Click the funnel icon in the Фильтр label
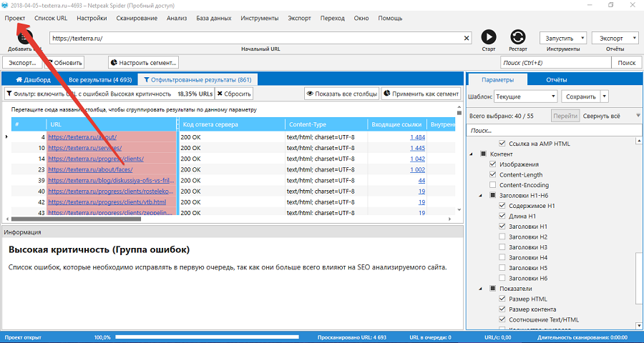Image resolution: width=644 pixels, height=343 pixels. point(9,94)
